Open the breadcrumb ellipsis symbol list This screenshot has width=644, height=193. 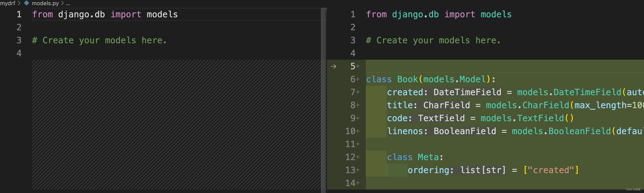click(68, 3)
